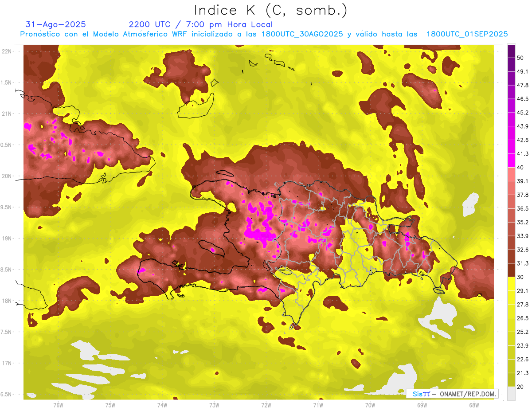Click the 69W longitude label

422,405
